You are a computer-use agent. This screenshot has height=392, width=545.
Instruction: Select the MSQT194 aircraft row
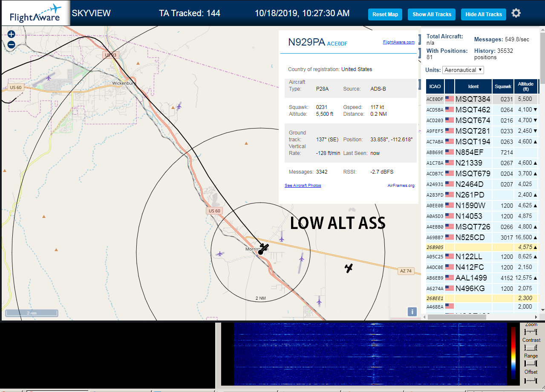[482, 142]
